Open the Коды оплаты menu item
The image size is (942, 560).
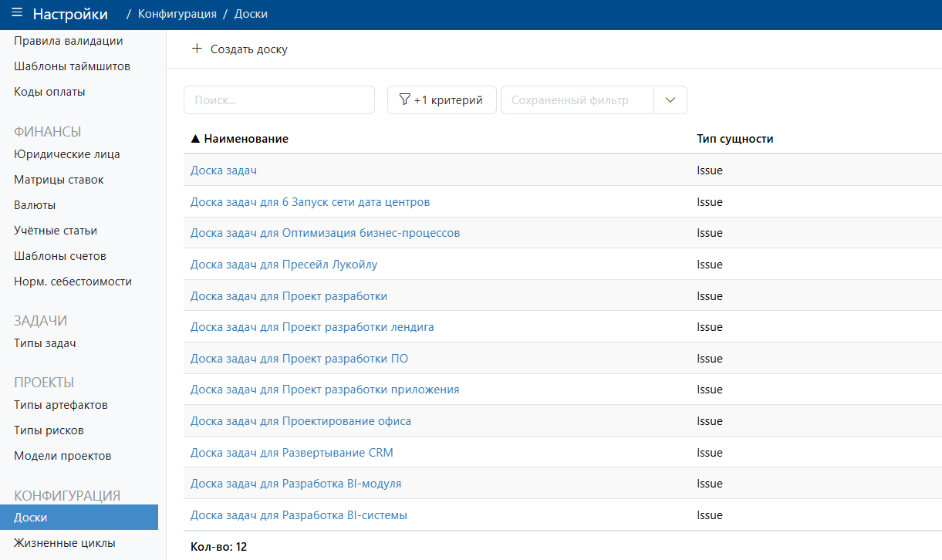coord(49,92)
